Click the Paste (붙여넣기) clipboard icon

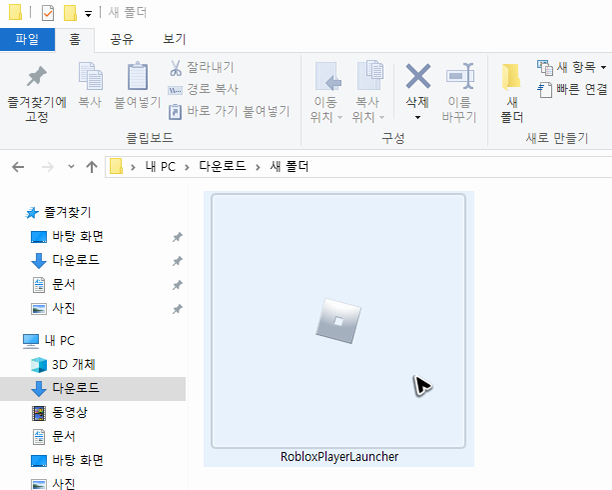138,76
